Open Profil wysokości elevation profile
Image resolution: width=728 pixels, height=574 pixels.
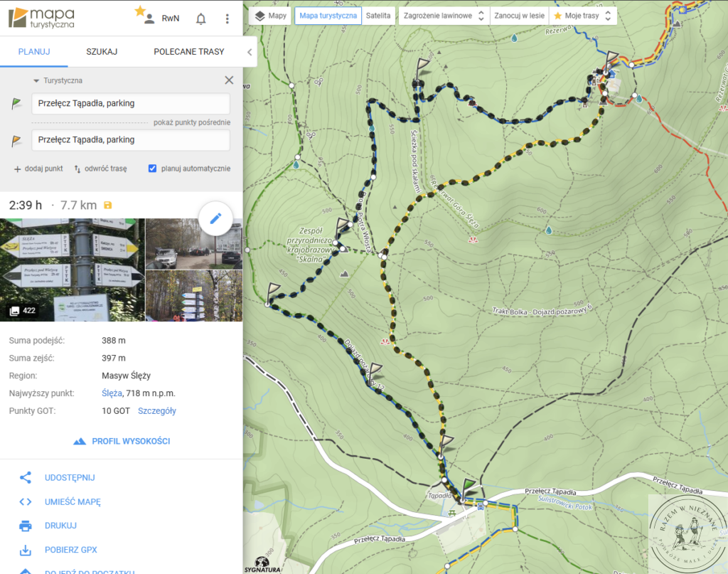[x=122, y=441]
